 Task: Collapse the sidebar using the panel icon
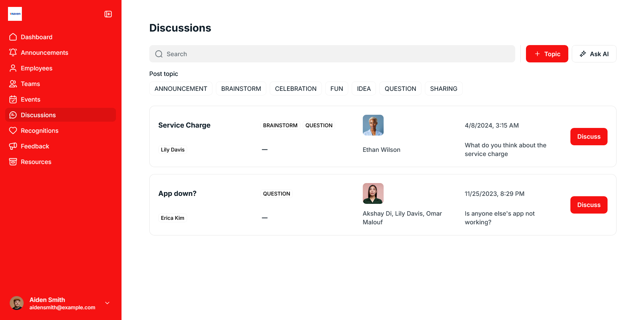(108, 14)
